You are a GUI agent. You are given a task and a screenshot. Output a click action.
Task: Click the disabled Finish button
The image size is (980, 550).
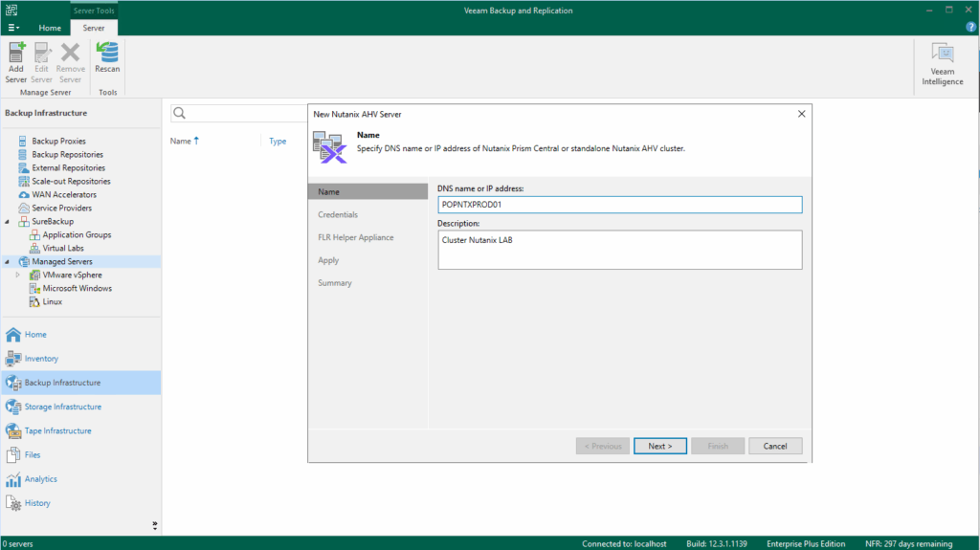point(718,447)
